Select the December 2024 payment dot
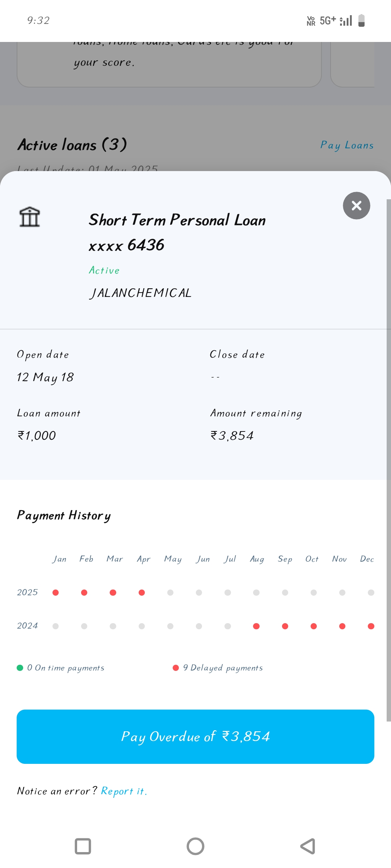The width and height of the screenshot is (391, 868). (371, 626)
